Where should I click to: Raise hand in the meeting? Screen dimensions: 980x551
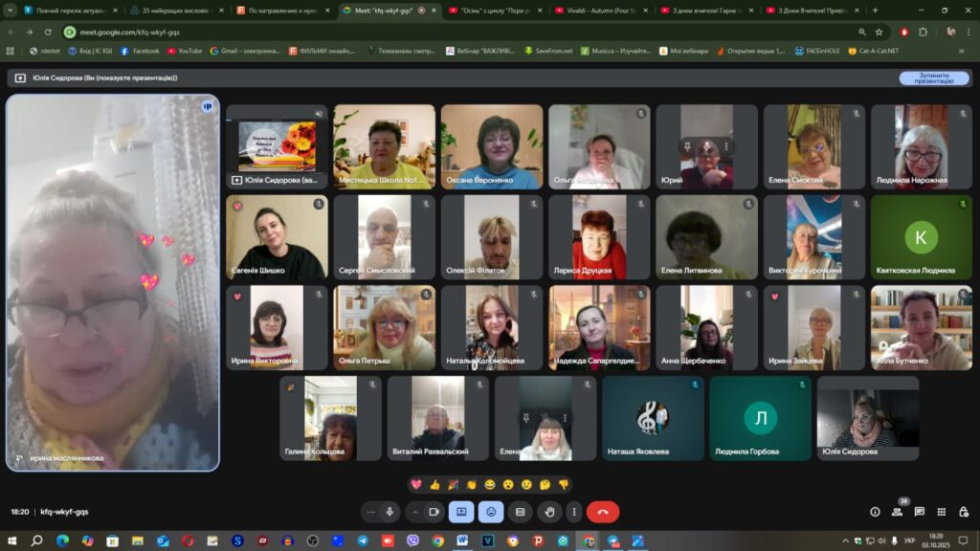pos(548,512)
